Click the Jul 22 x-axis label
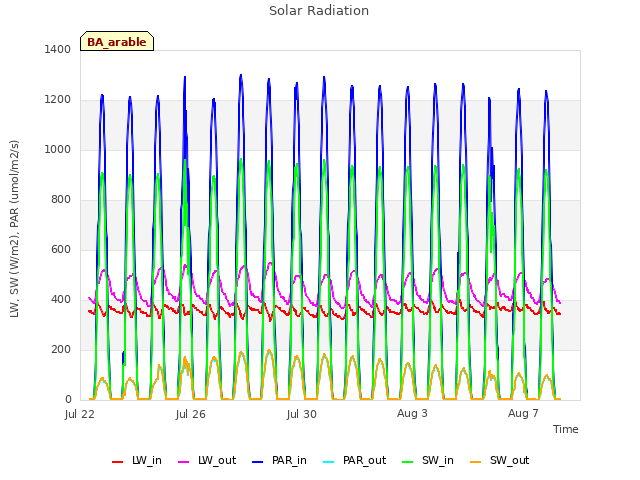The image size is (640, 480). coord(80,414)
